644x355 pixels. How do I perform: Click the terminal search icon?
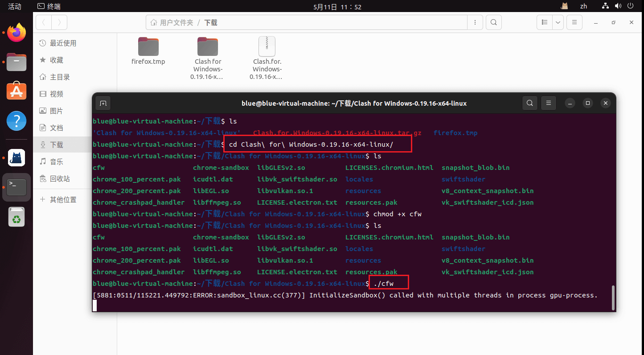tap(529, 103)
